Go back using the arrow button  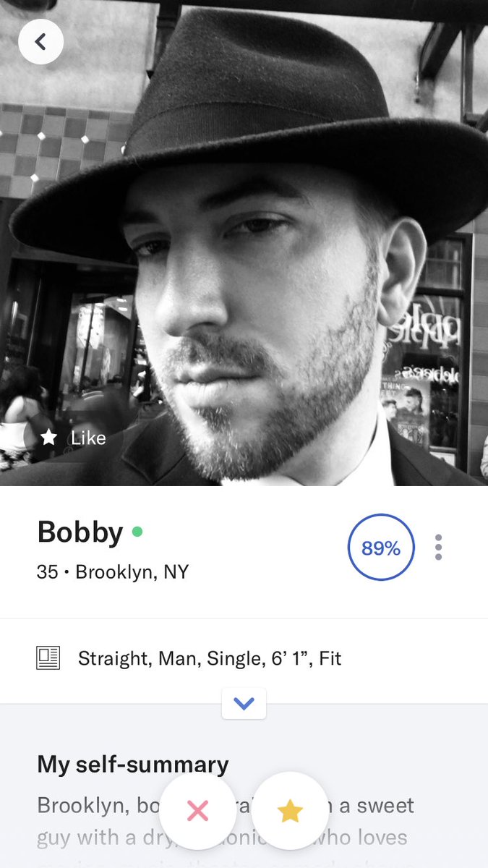[x=40, y=42]
